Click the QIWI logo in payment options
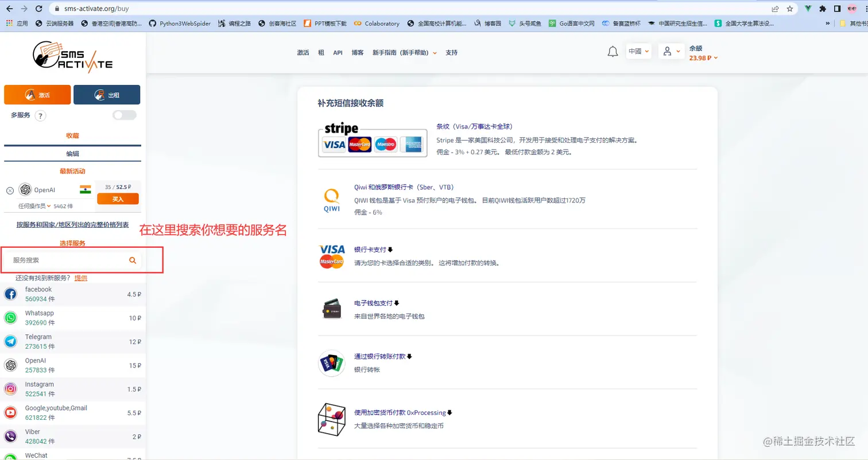 [331, 198]
